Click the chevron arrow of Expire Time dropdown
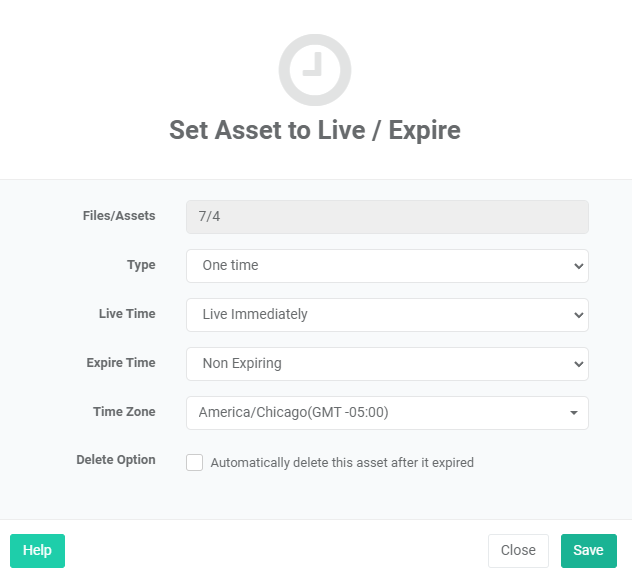 (579, 364)
